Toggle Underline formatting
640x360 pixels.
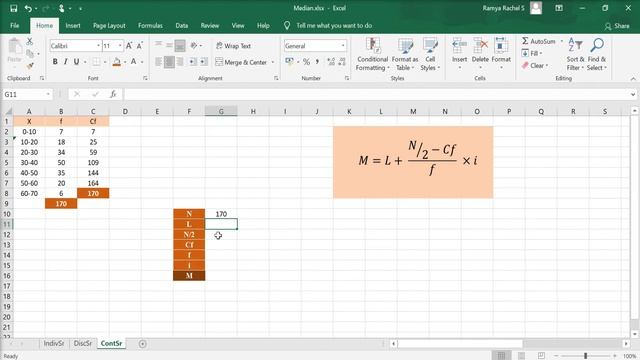pos(76,62)
